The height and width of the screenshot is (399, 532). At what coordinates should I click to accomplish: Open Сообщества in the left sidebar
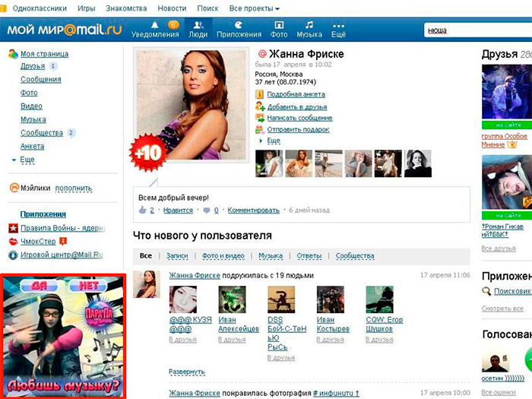(x=42, y=133)
